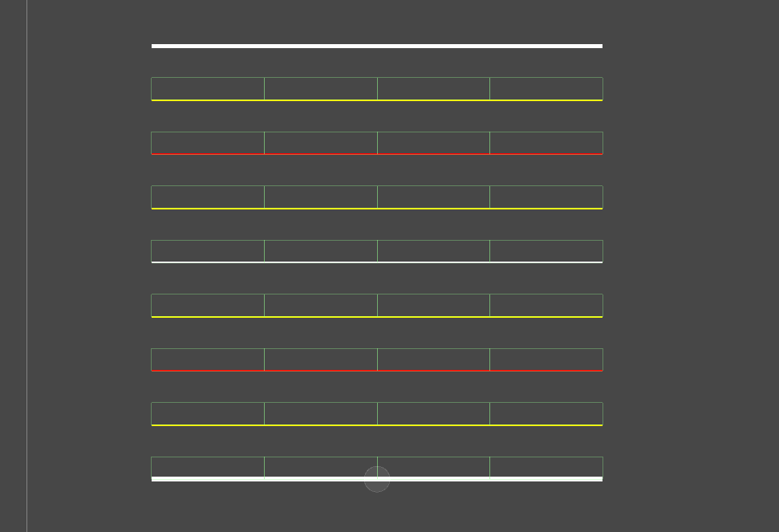Select the thin white line under the fourth row

[x=377, y=262]
